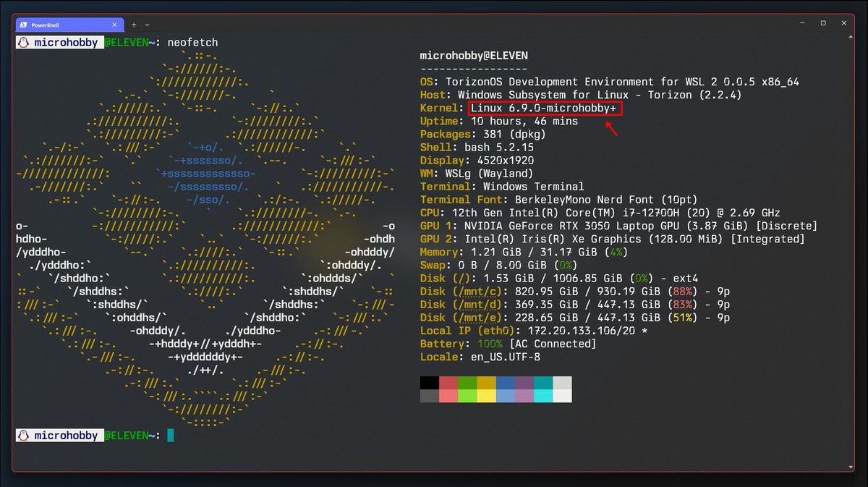This screenshot has height=487, width=868.
Task: Click the 'Host: Windows Subsystem for Linux' line
Action: [x=581, y=96]
